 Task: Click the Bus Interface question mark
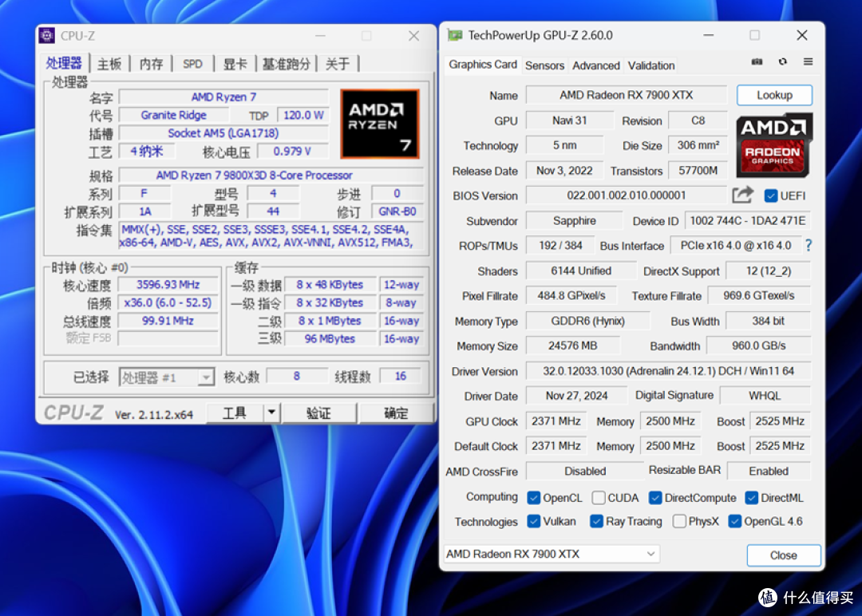(x=808, y=246)
